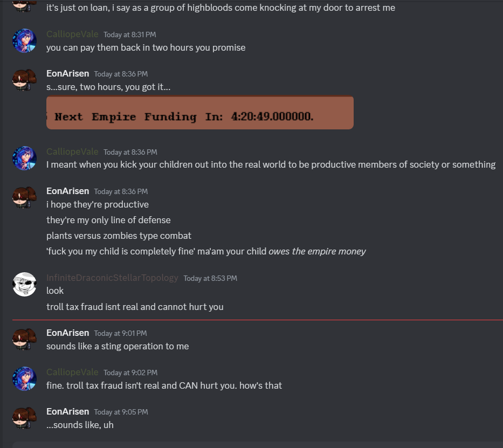Open InfiniteDraconicStellarTopology's avatar
The width and height of the screenshot is (503, 448).
[24, 284]
